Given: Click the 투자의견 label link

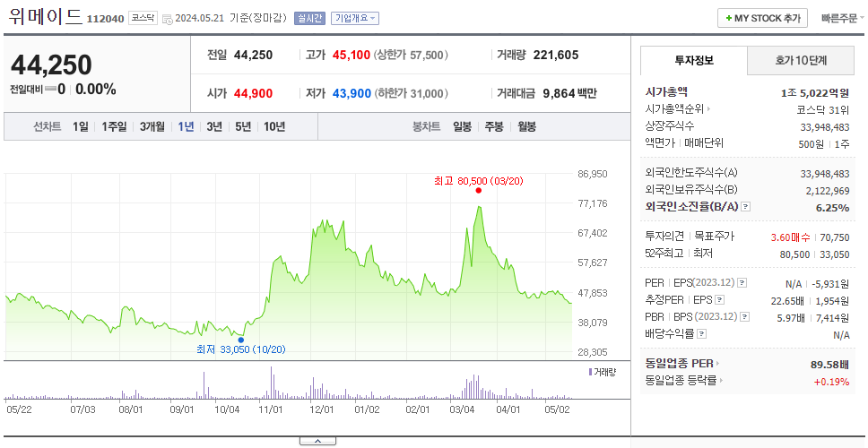Looking at the screenshot, I should (x=664, y=237).
